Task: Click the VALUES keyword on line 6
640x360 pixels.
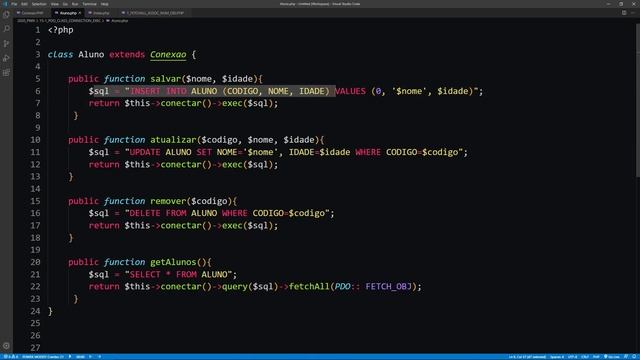Action: (x=350, y=91)
